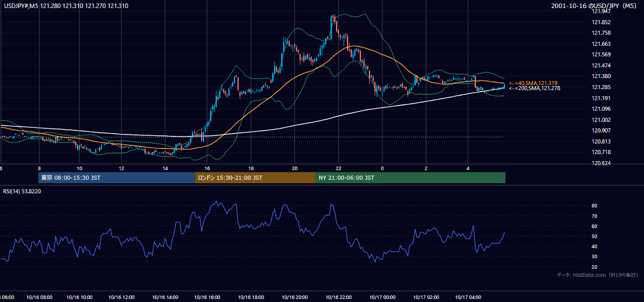The height and width of the screenshot is (302, 644).
Task: Click price axis value 121.947
Action: pos(601,11)
